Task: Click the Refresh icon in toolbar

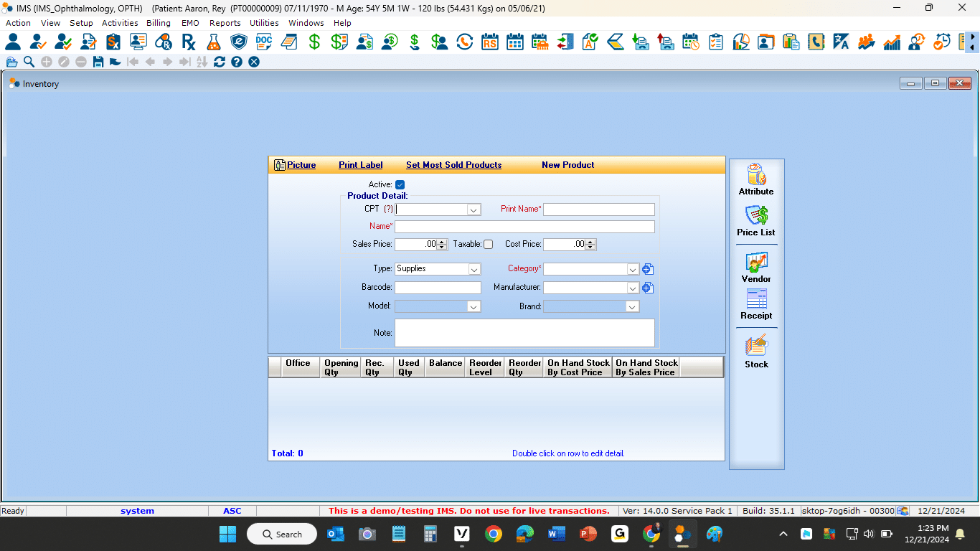Action: pos(219,62)
